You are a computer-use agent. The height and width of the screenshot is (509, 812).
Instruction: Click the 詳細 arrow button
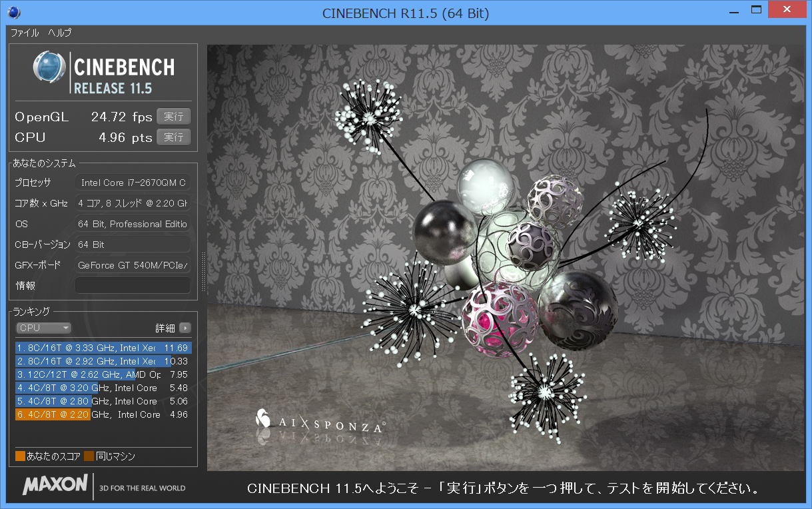(x=185, y=328)
